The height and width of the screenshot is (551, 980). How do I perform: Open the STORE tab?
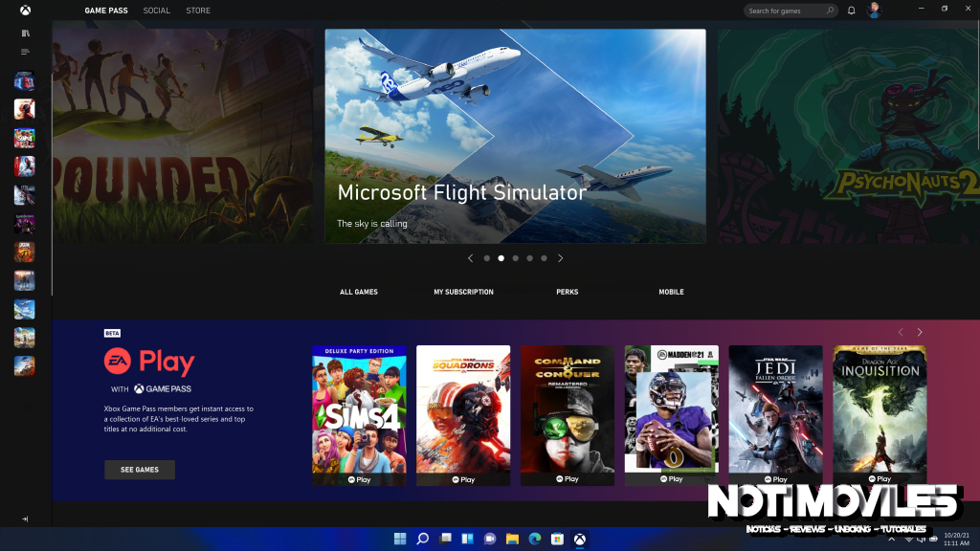click(197, 10)
